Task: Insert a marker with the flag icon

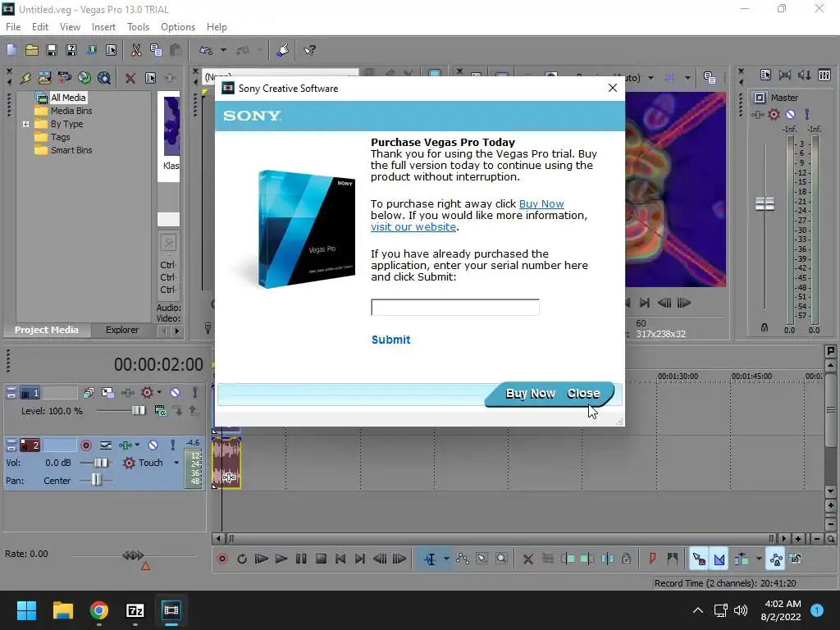Action: click(652, 559)
